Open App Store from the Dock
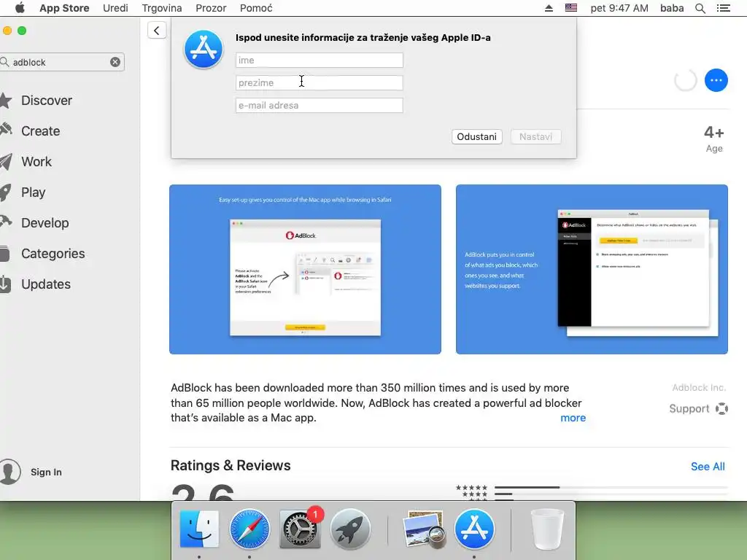The height and width of the screenshot is (560, 747). [x=474, y=529]
